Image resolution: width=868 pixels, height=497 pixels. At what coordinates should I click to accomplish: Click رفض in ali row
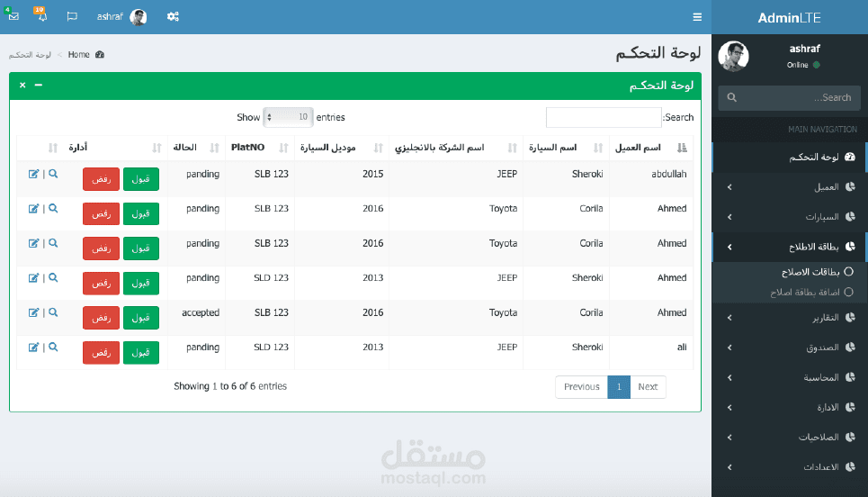point(102,352)
